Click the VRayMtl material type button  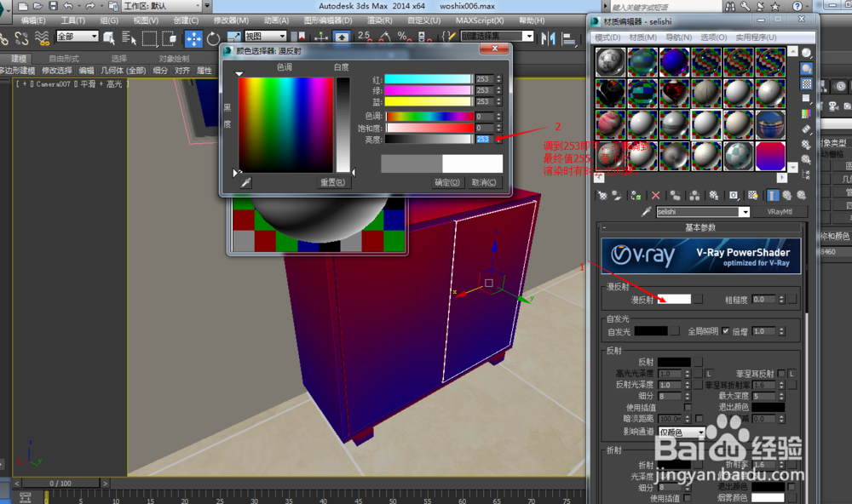click(780, 212)
